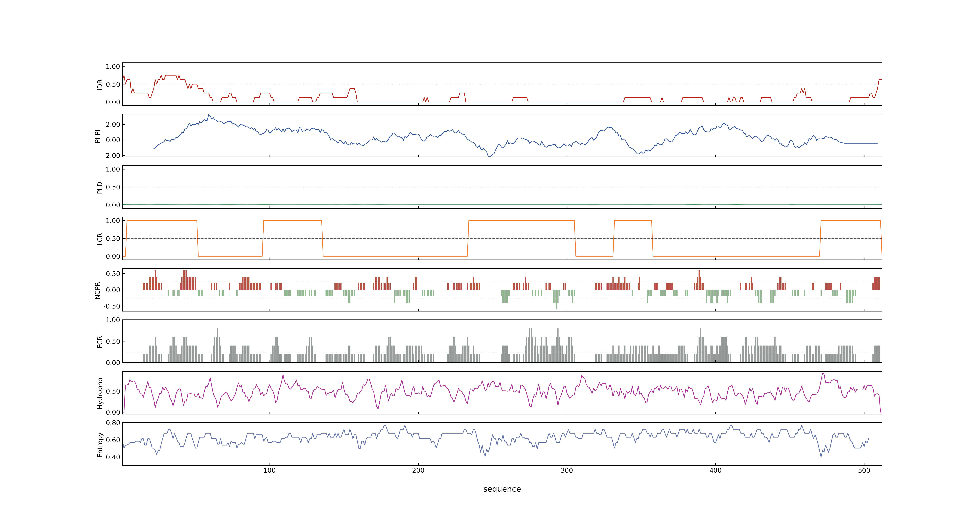Click the IDR y-axis label
Image resolution: width=980 pixels, height=523 pixels.
click(100, 85)
